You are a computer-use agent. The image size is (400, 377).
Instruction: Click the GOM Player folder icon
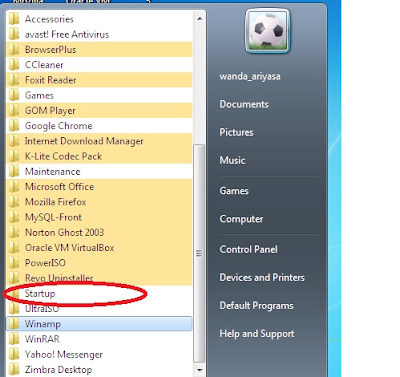(x=14, y=111)
